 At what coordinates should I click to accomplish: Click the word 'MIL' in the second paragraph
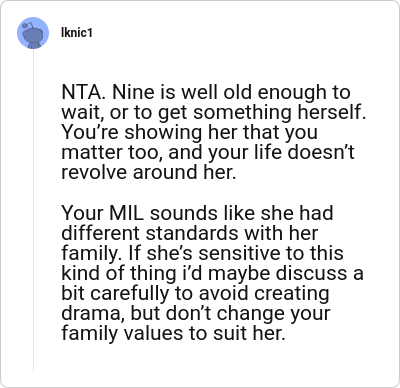coord(127,213)
